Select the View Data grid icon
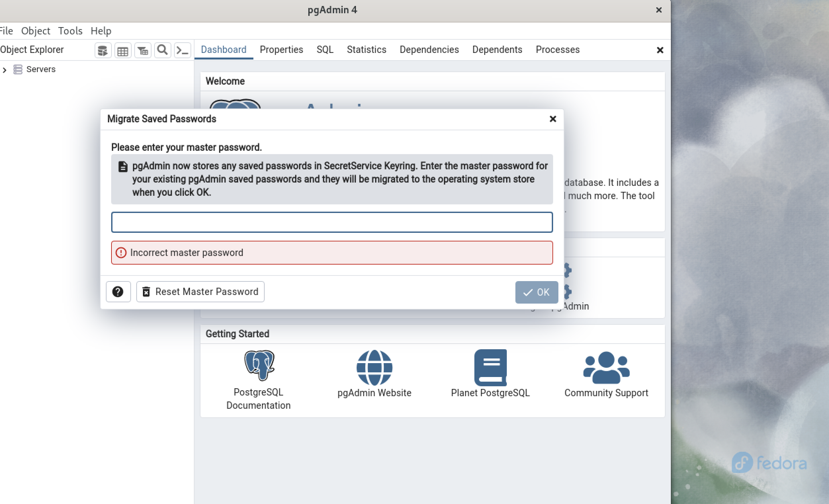 [x=122, y=50]
